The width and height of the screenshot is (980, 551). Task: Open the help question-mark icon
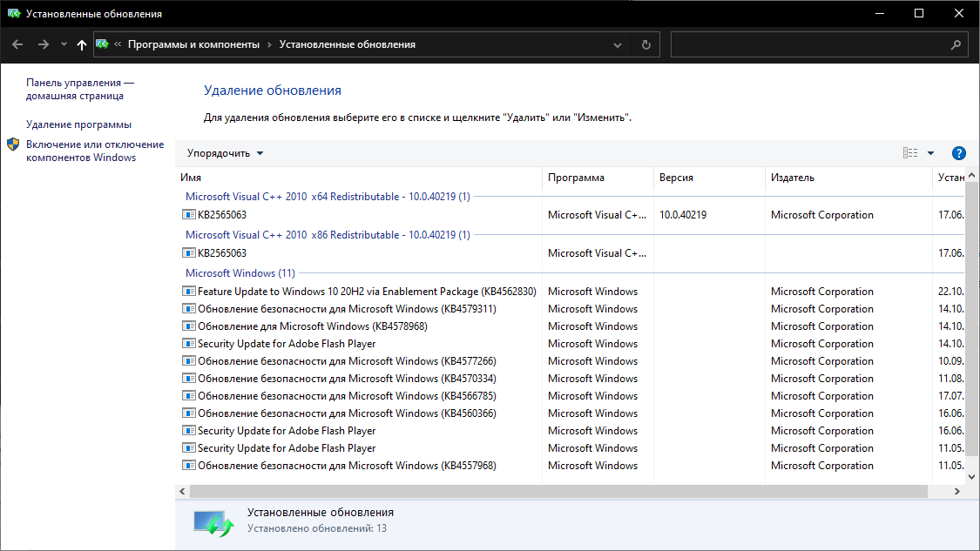959,153
